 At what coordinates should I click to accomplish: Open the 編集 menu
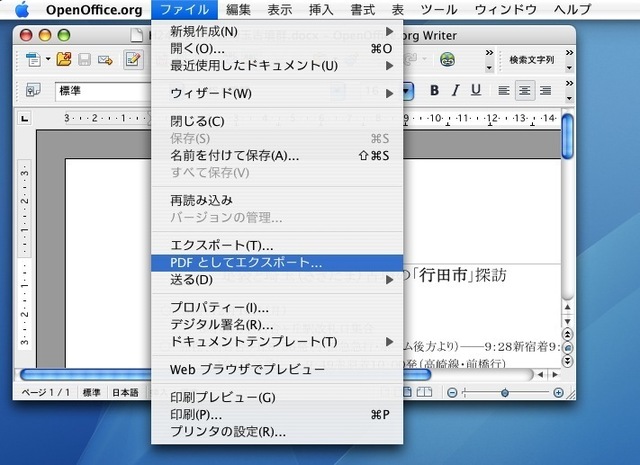pyautogui.click(x=238, y=9)
